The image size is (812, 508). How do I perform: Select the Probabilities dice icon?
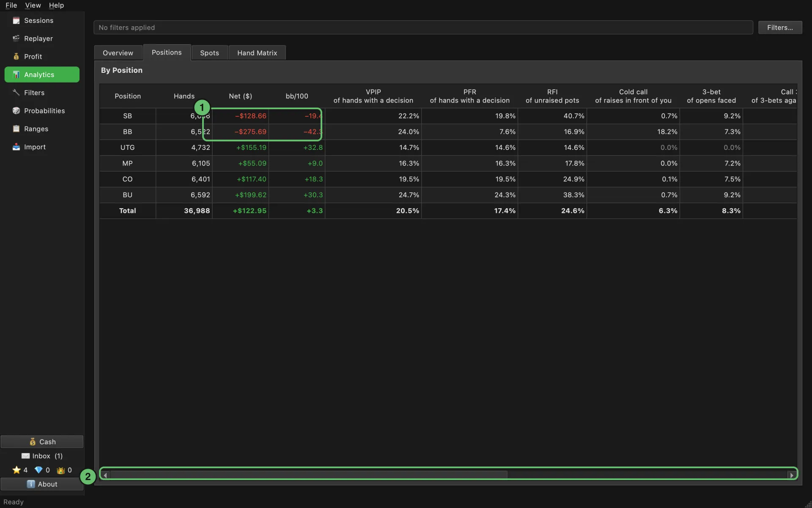coord(16,110)
